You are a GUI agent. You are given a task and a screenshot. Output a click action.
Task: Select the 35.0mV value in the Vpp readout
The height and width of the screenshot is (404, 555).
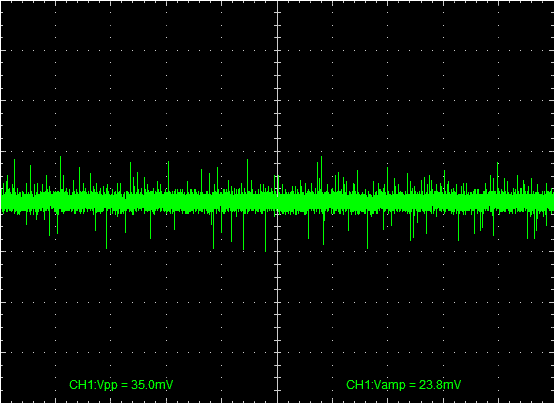pyautogui.click(x=152, y=385)
